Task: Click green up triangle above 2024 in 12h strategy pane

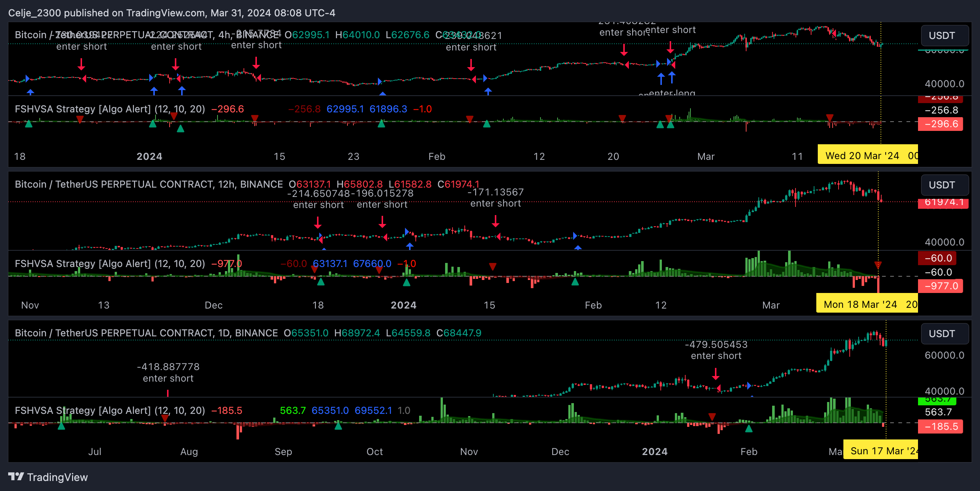Action: pyautogui.click(x=406, y=282)
